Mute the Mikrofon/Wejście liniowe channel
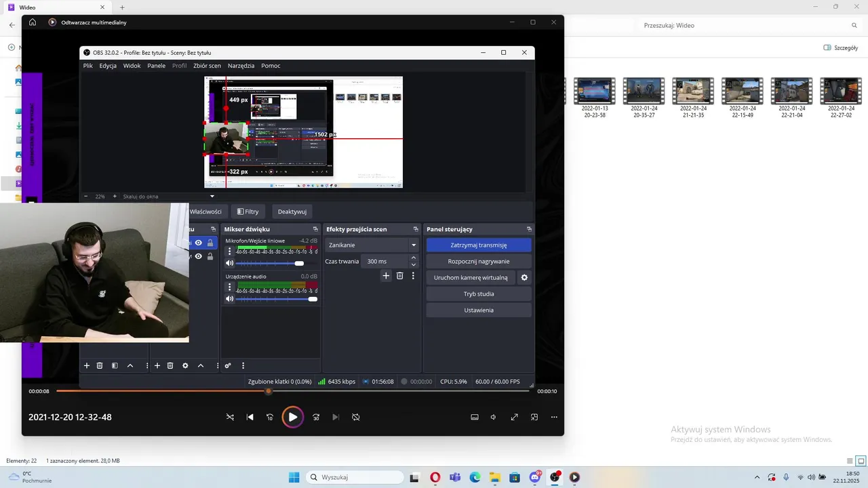868x488 pixels. pos(229,263)
